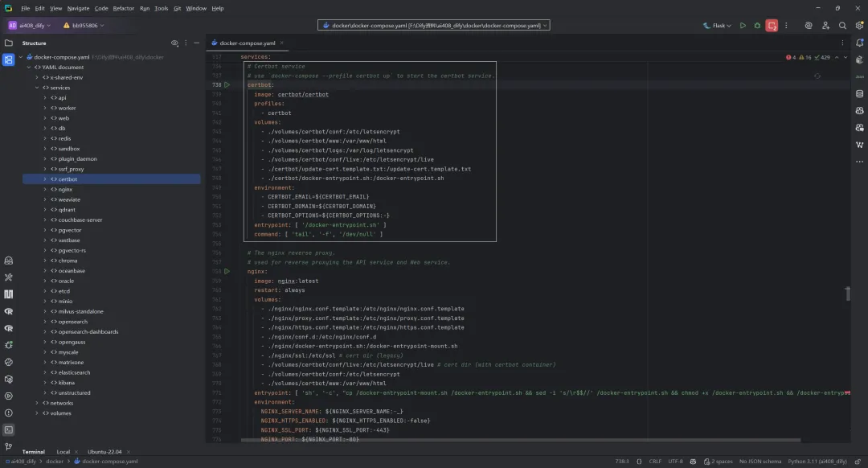Open the Json tool window on right sidebar
868x468 pixels.
tap(860, 76)
